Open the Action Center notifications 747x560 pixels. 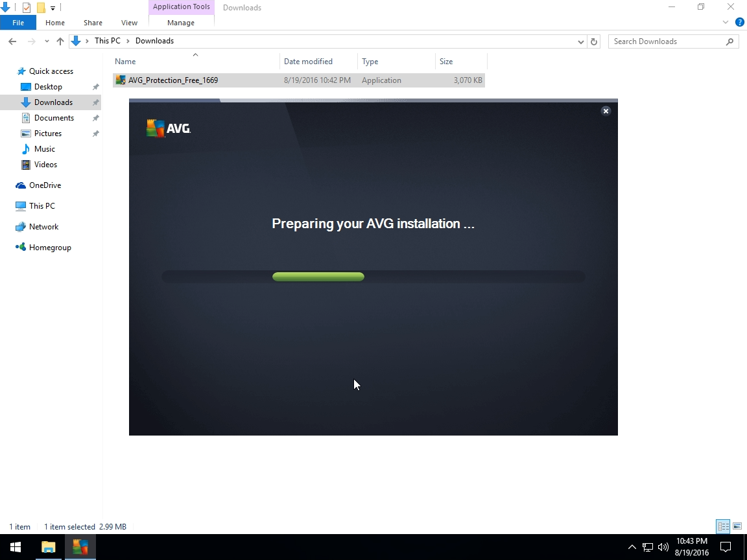(x=726, y=546)
